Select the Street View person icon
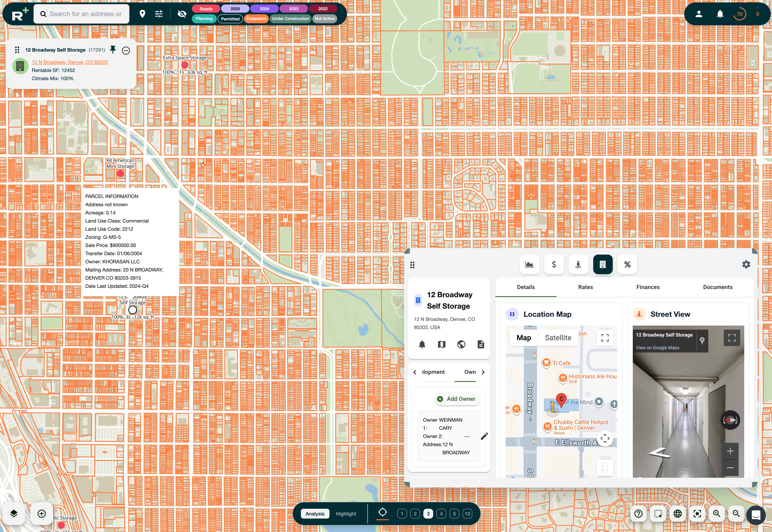This screenshot has height=532, width=772. click(578, 264)
